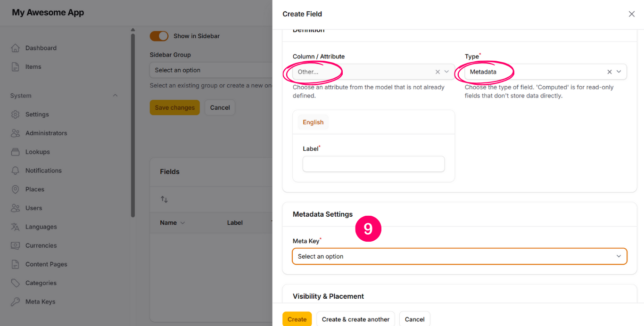Click the Dashboard home icon in sidebar

pyautogui.click(x=16, y=48)
